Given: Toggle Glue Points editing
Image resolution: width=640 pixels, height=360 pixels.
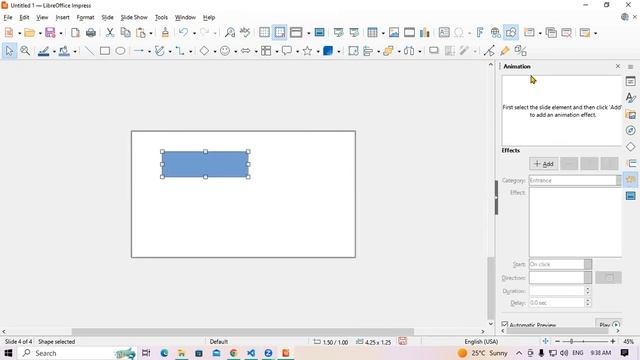Looking at the screenshot, I should [505, 51].
